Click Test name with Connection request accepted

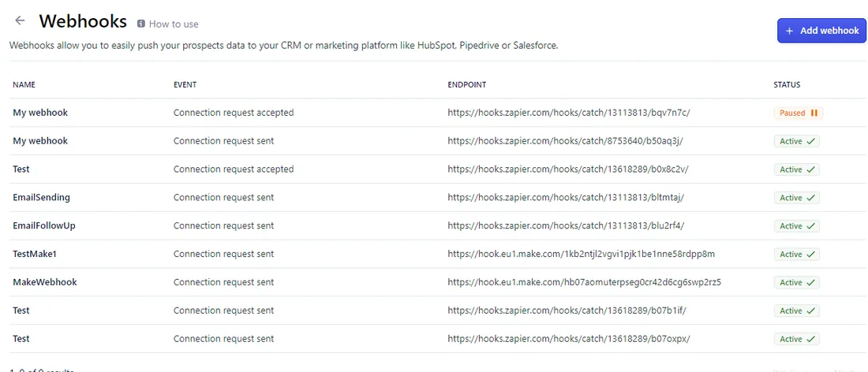coord(21,169)
